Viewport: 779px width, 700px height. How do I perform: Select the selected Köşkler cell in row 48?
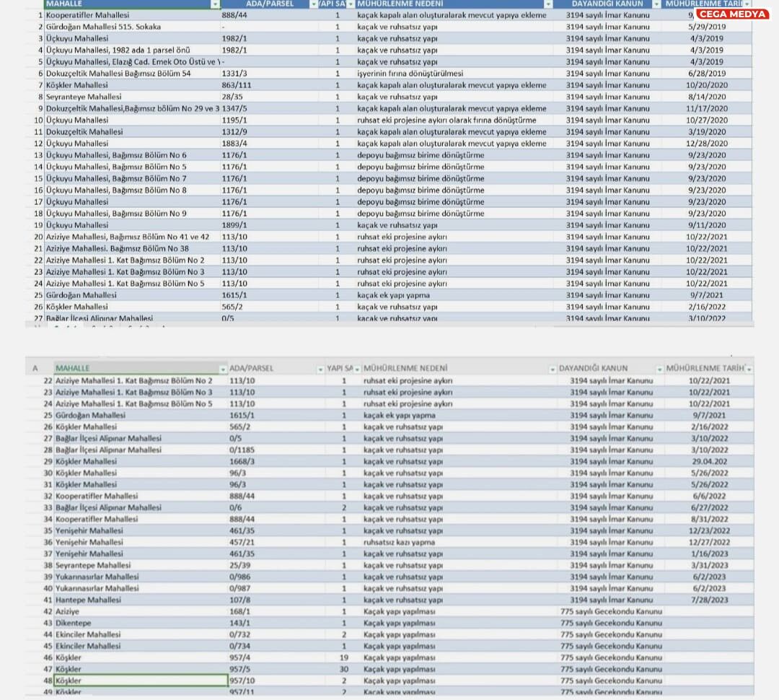[141, 681]
